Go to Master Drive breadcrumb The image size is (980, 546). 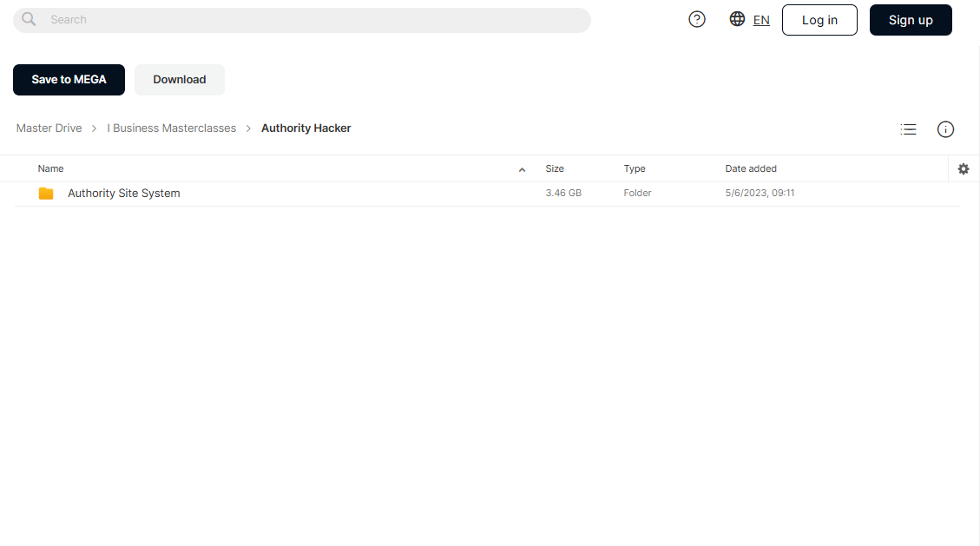click(x=49, y=128)
